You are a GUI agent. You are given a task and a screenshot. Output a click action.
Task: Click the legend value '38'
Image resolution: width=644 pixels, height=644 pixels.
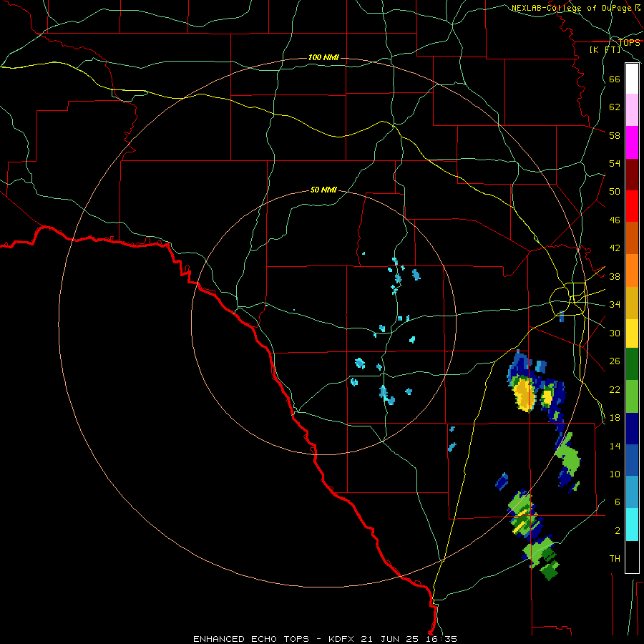pos(615,276)
